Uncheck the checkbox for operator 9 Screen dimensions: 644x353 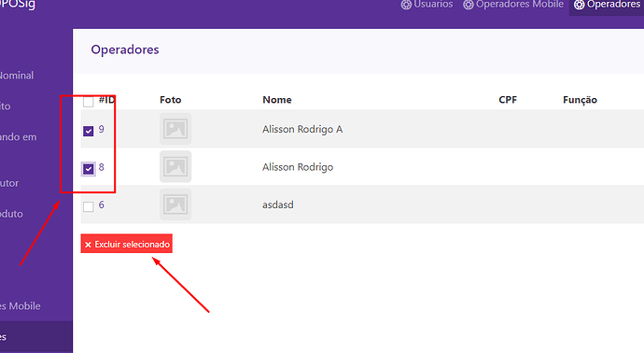(x=89, y=131)
